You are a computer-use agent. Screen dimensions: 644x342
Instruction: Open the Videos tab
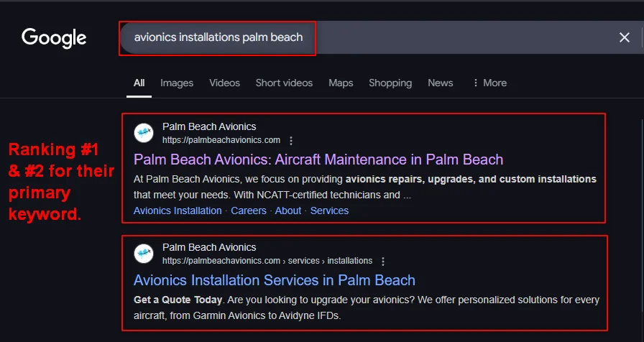click(x=224, y=83)
